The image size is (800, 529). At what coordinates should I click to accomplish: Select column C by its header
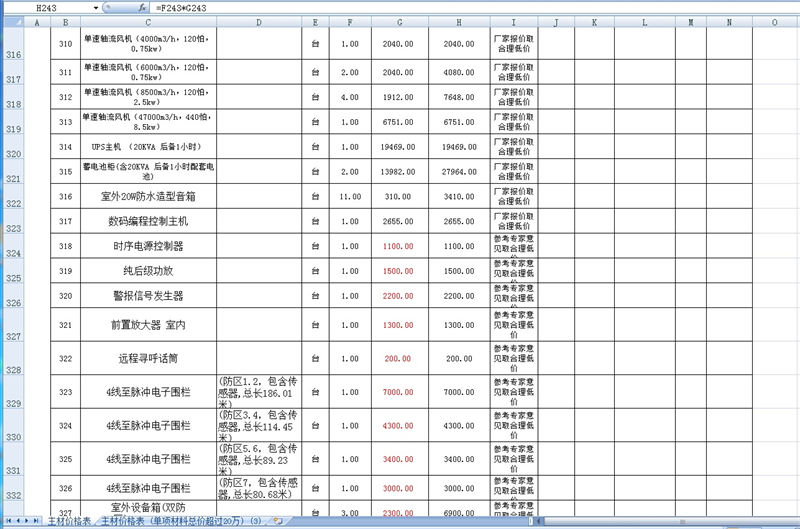pyautogui.click(x=148, y=22)
